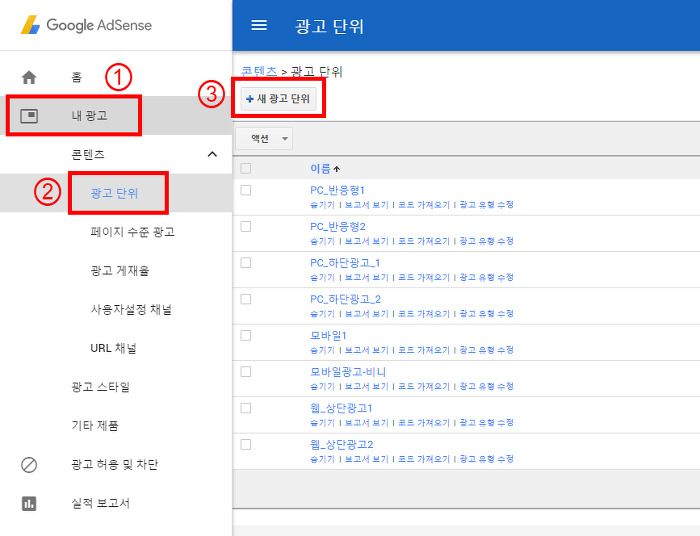Open the 액션 dropdown
The image size is (700, 536).
tap(264, 139)
